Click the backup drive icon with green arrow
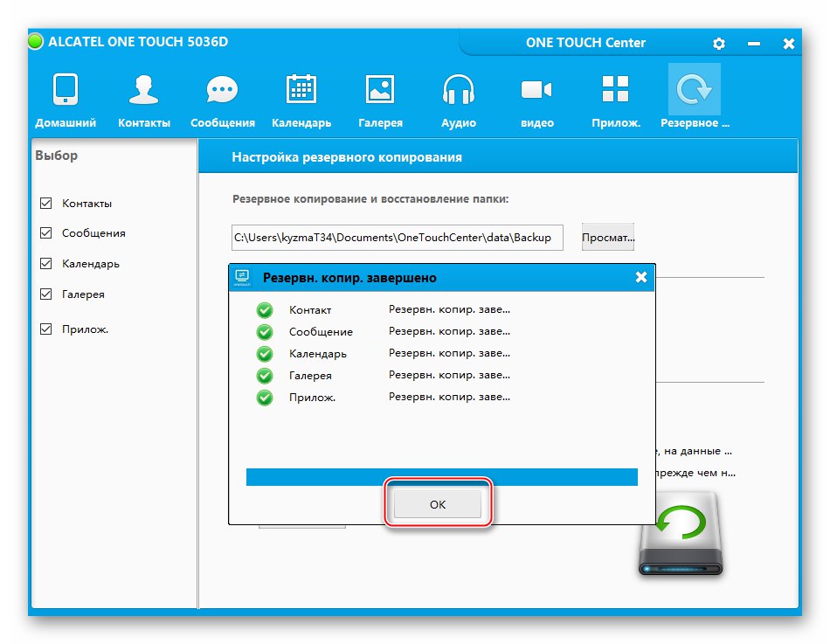Image resolution: width=830 pixels, height=644 pixels. (681, 535)
